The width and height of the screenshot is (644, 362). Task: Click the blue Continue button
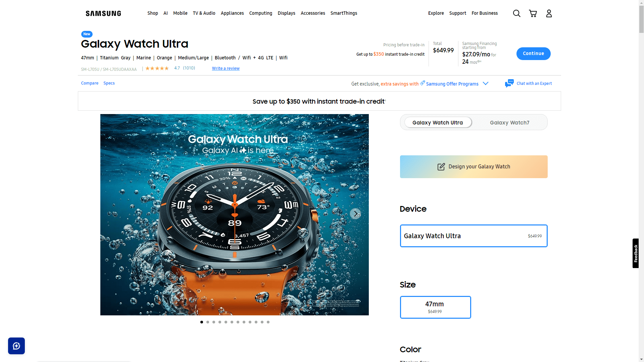533,54
